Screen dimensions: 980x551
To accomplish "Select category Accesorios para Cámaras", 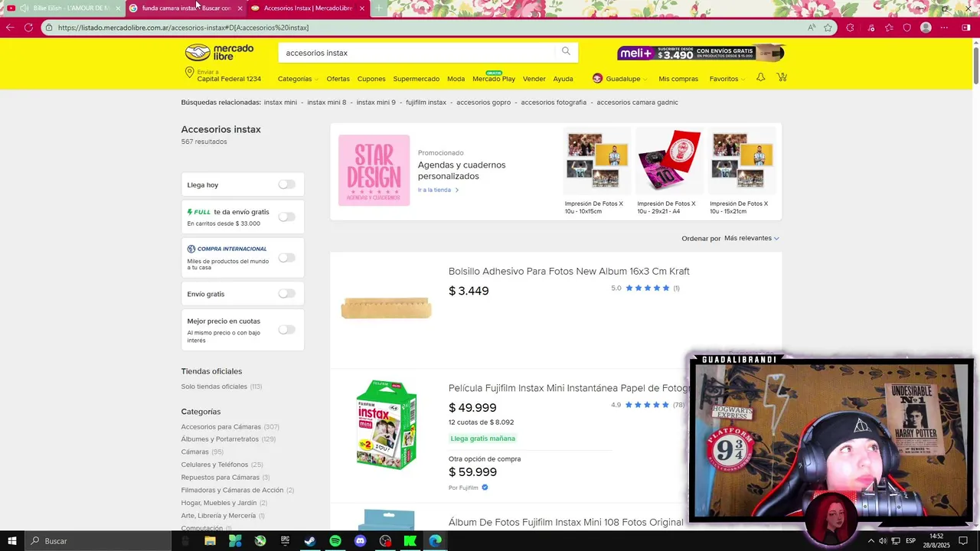I will tap(220, 426).
